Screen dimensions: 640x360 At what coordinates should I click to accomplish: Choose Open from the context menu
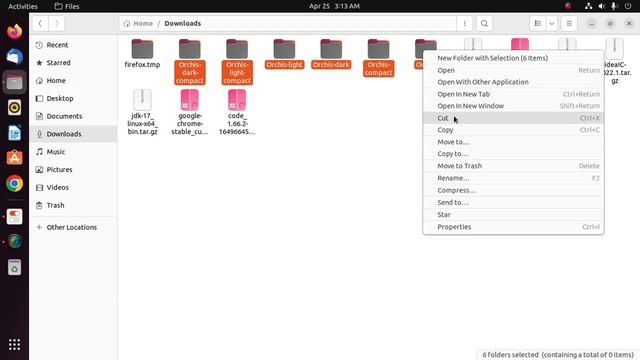pyautogui.click(x=513, y=70)
